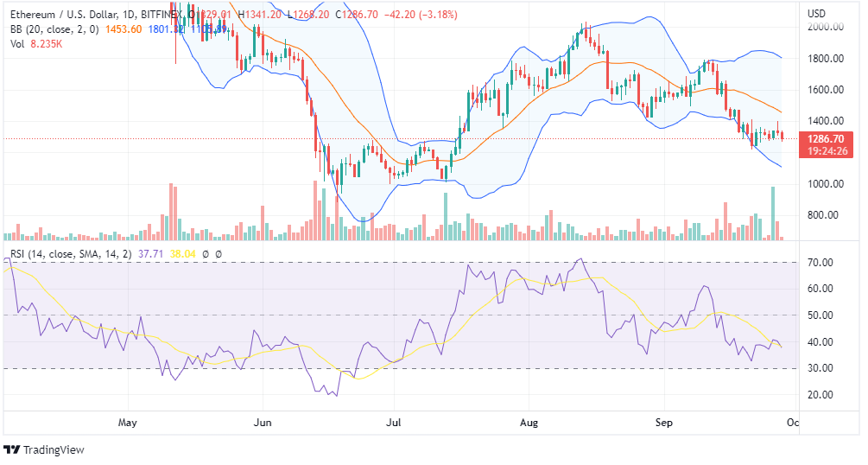Click the TradingView logo icon
Viewport: 868px width, 465px height.
(12, 449)
